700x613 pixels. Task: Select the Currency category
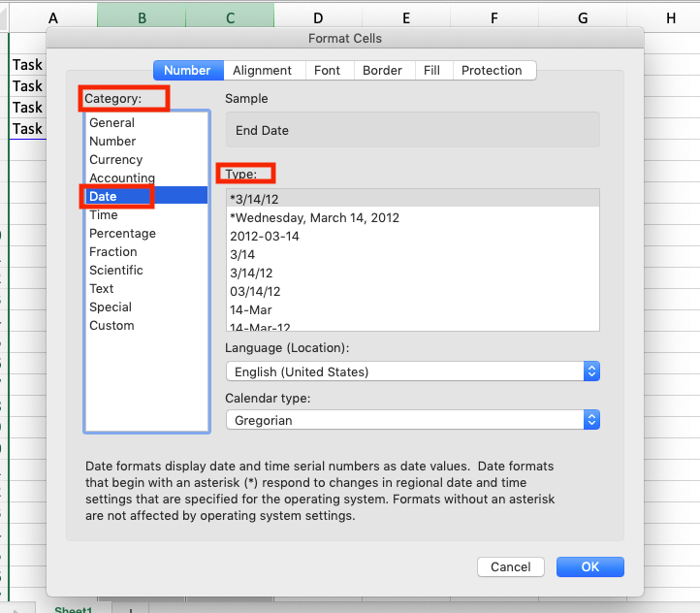(x=146, y=159)
